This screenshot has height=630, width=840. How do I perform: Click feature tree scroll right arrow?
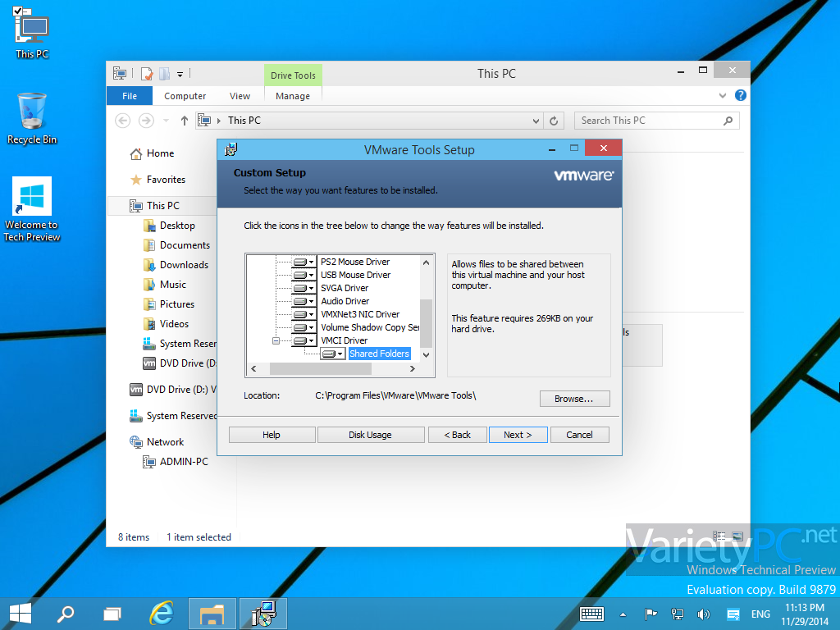(412, 368)
